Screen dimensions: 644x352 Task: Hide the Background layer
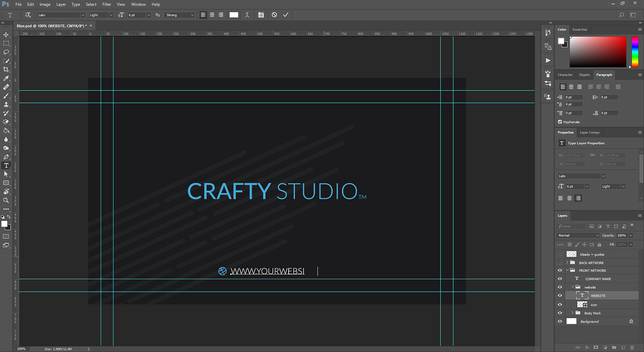(560, 321)
